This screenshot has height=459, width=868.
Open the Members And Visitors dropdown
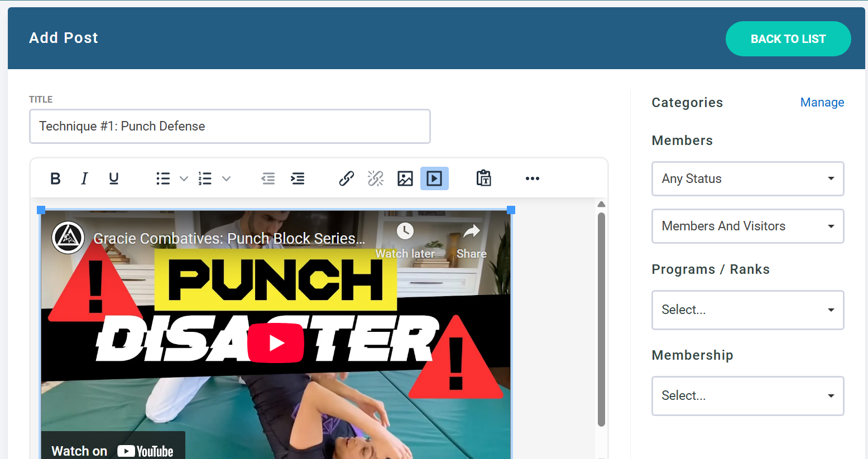pos(748,226)
